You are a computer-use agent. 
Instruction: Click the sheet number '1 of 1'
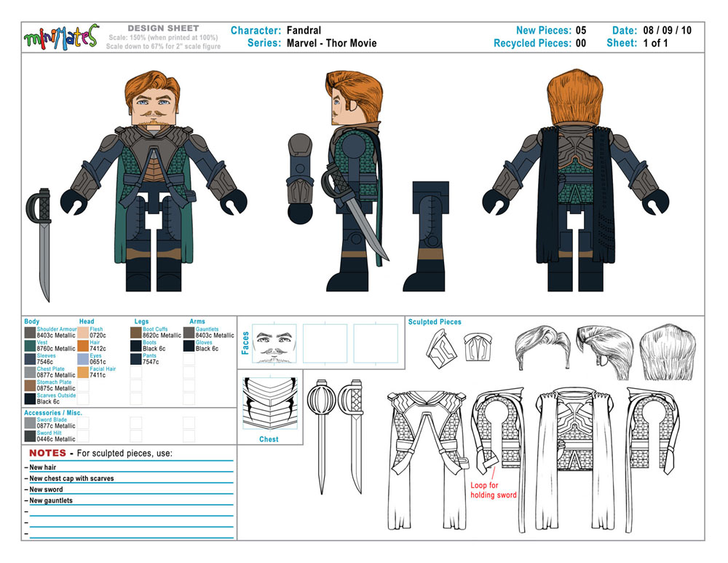(656, 43)
